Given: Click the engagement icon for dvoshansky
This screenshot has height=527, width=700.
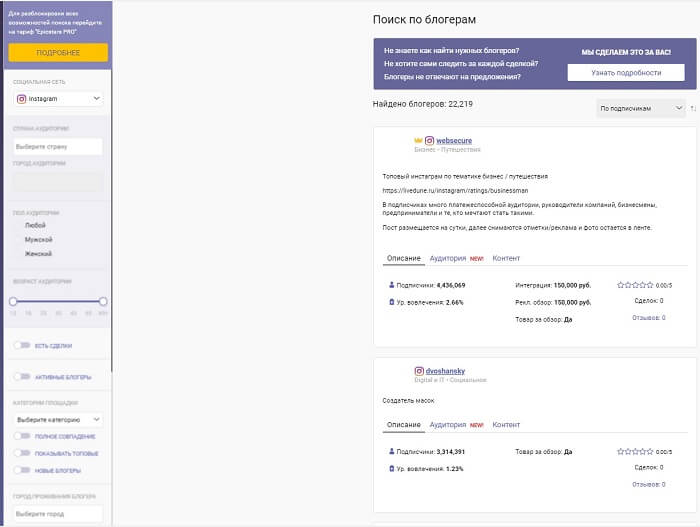Looking at the screenshot, I should [x=392, y=468].
